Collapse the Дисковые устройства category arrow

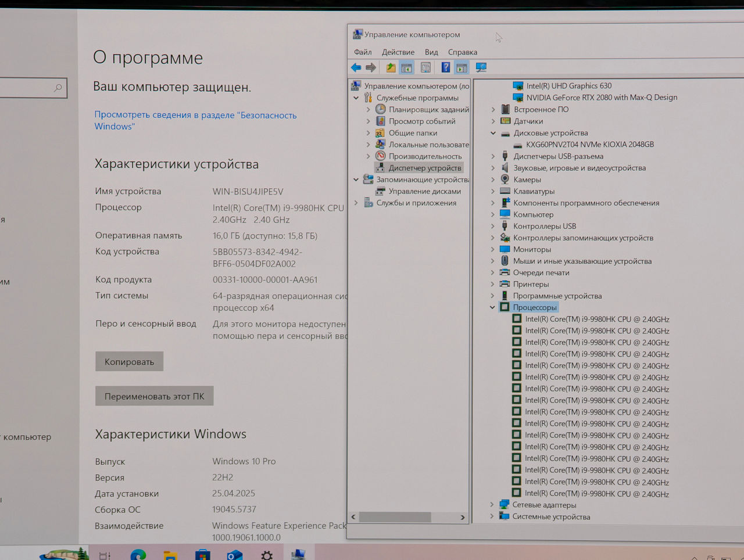pos(493,132)
